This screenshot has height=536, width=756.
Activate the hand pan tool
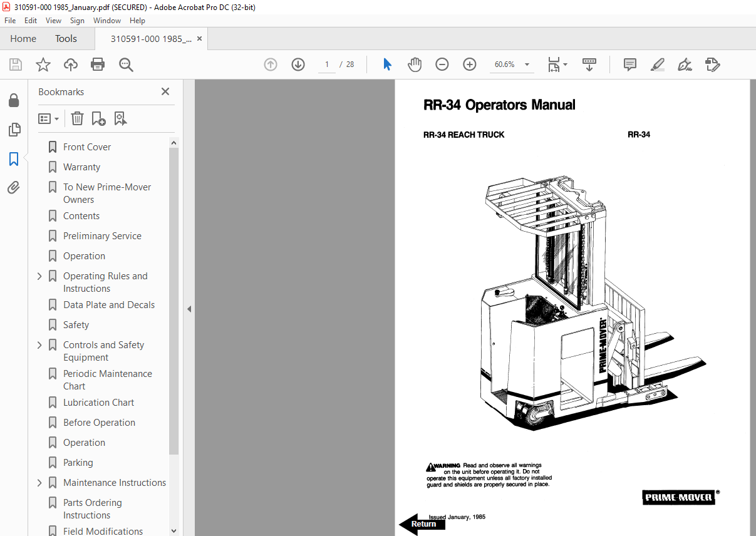tap(415, 64)
